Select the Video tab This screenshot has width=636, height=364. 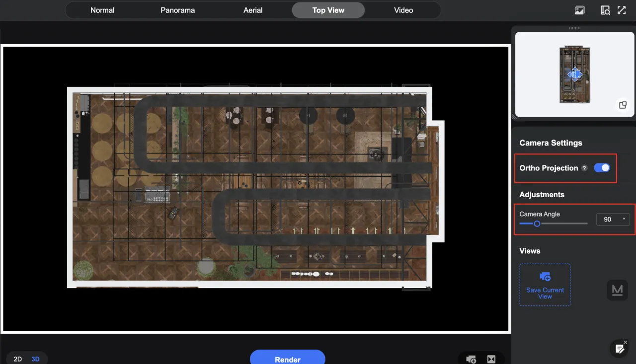point(403,10)
